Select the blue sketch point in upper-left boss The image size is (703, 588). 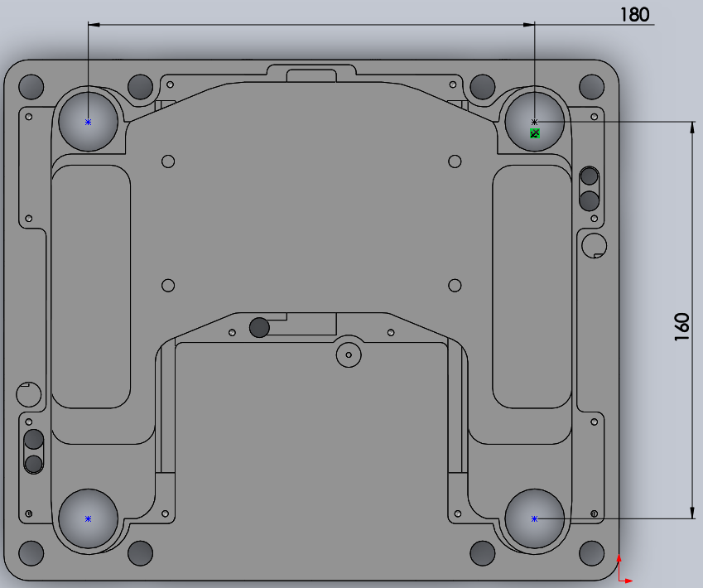89,122
